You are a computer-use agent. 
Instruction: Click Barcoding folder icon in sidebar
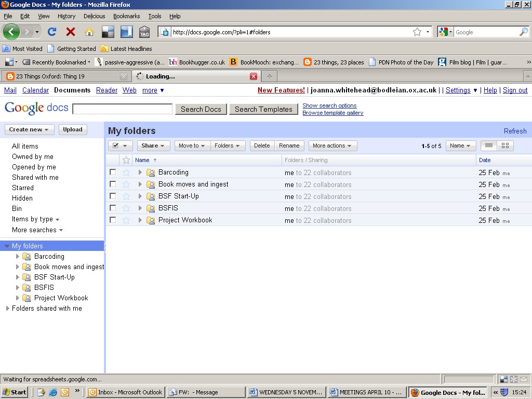point(26,257)
